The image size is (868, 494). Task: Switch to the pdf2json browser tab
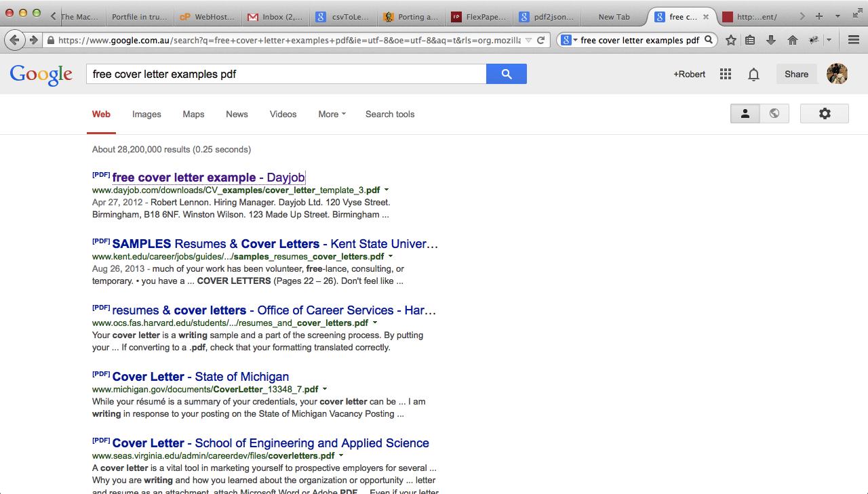pos(547,16)
